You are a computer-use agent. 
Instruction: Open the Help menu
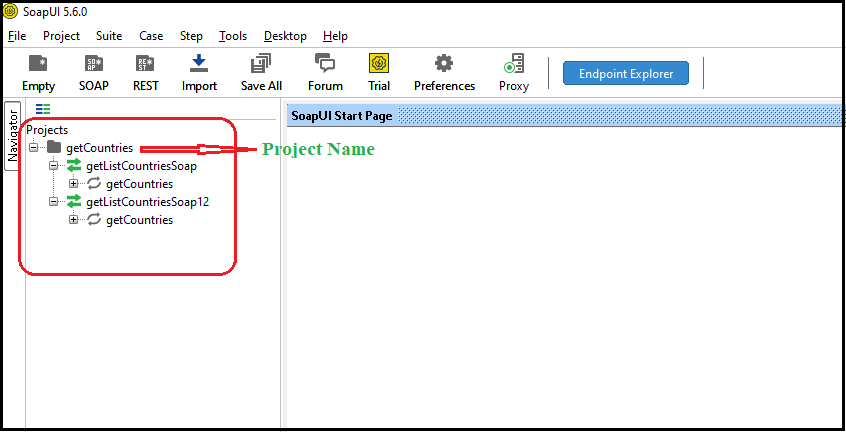pos(335,36)
